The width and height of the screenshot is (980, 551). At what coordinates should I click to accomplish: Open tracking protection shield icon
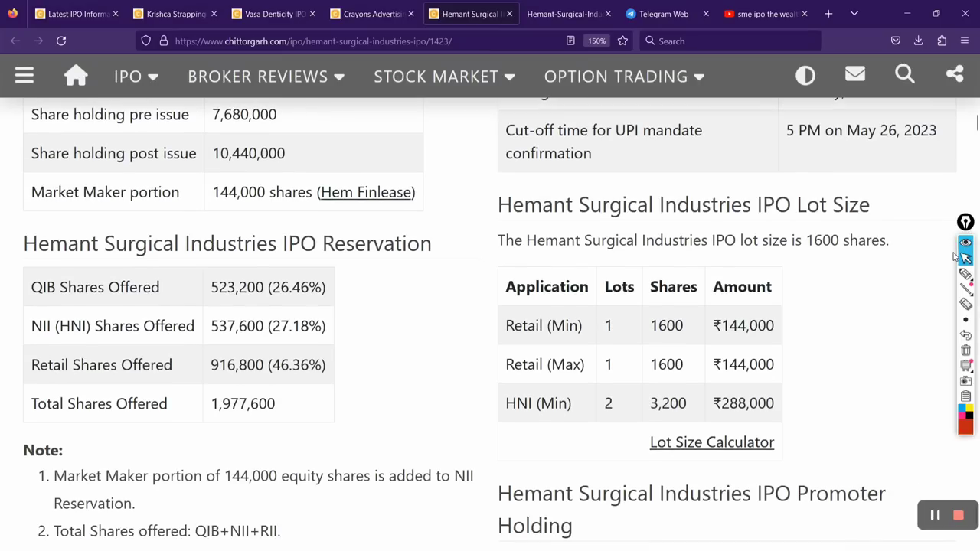146,41
